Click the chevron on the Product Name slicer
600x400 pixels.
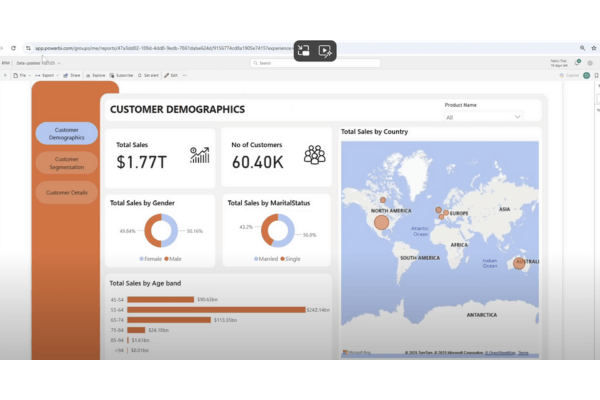coord(517,117)
